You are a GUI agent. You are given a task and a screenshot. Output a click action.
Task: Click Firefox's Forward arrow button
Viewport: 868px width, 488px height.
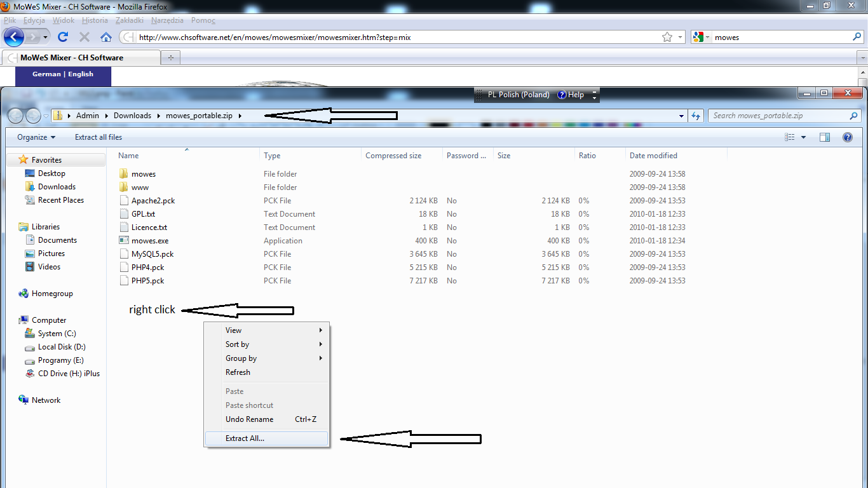pos(33,37)
